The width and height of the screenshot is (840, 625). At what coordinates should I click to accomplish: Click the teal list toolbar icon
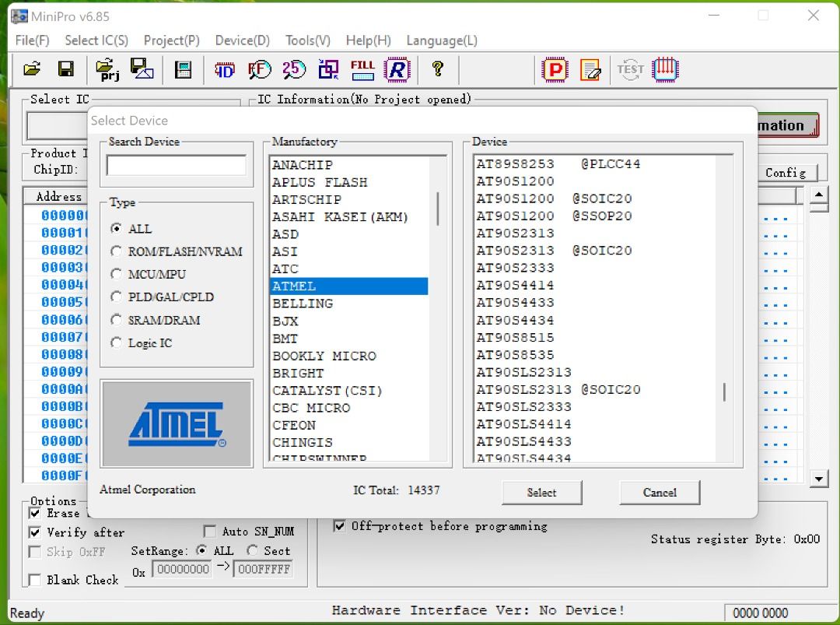(x=184, y=70)
